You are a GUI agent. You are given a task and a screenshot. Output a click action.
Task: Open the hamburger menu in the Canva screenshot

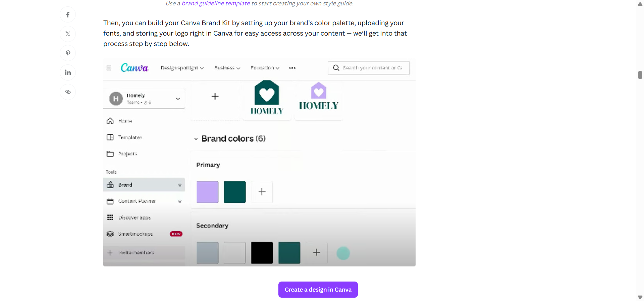click(109, 68)
